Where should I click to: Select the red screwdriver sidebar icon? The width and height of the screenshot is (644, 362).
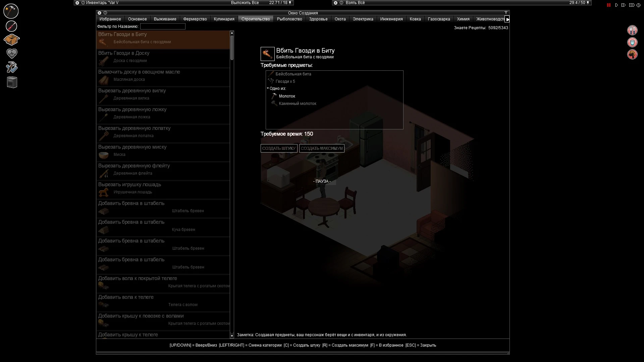(x=11, y=26)
